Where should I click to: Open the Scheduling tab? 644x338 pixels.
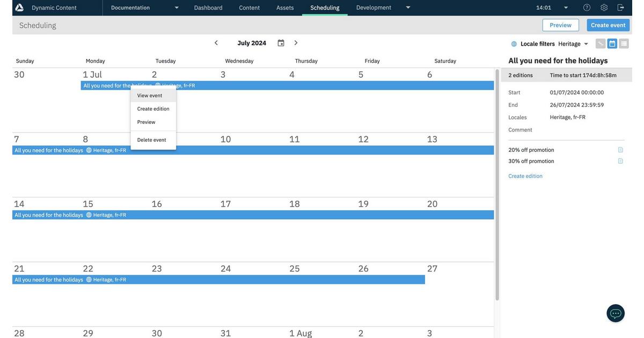tap(325, 8)
